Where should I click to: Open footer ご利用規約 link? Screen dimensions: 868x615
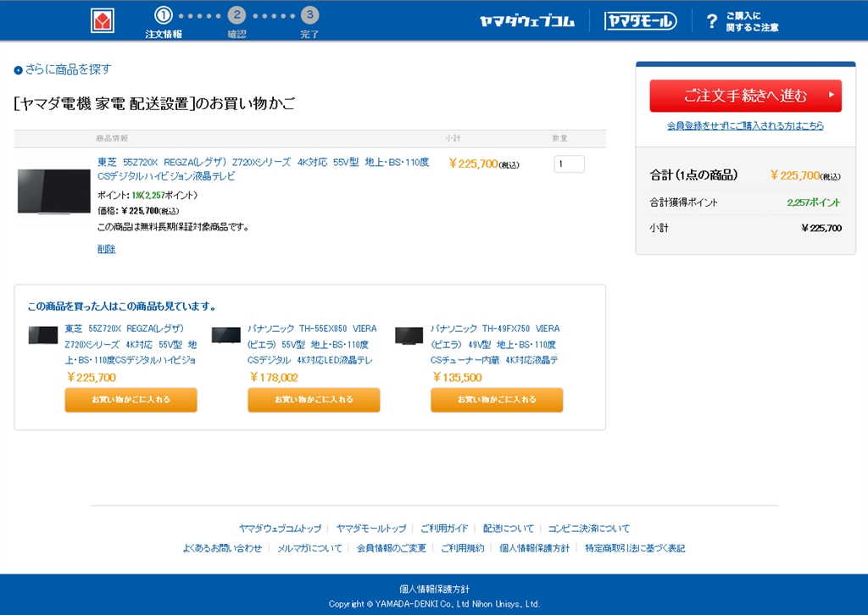tap(463, 548)
